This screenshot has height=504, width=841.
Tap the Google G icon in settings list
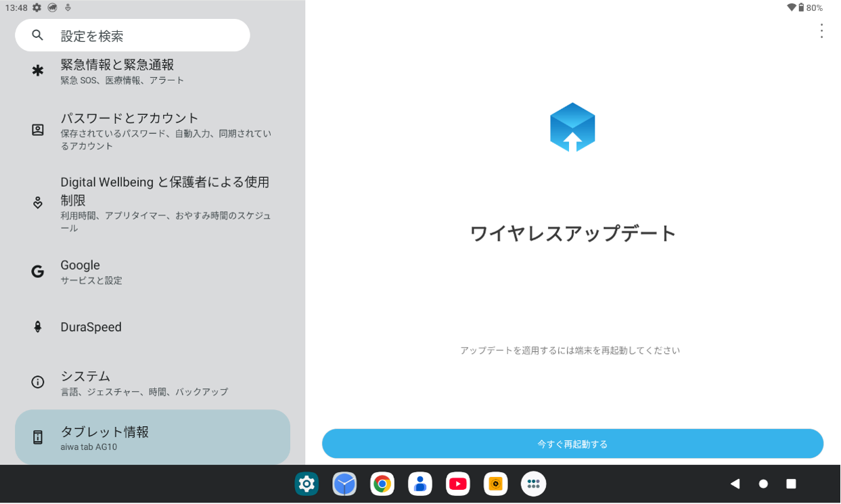37,271
